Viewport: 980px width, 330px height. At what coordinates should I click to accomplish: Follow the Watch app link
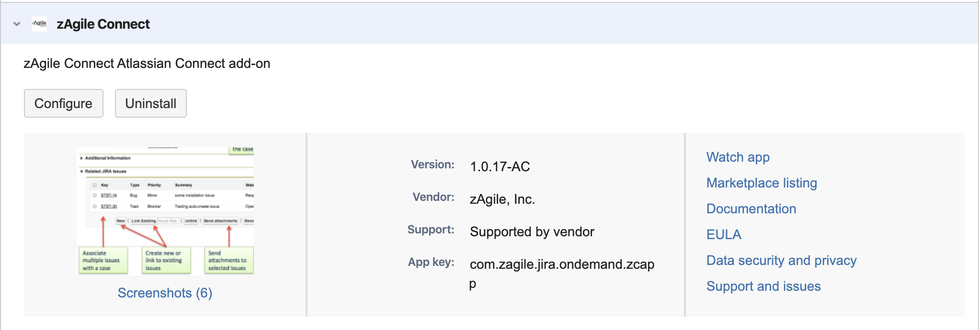pyautogui.click(x=738, y=157)
